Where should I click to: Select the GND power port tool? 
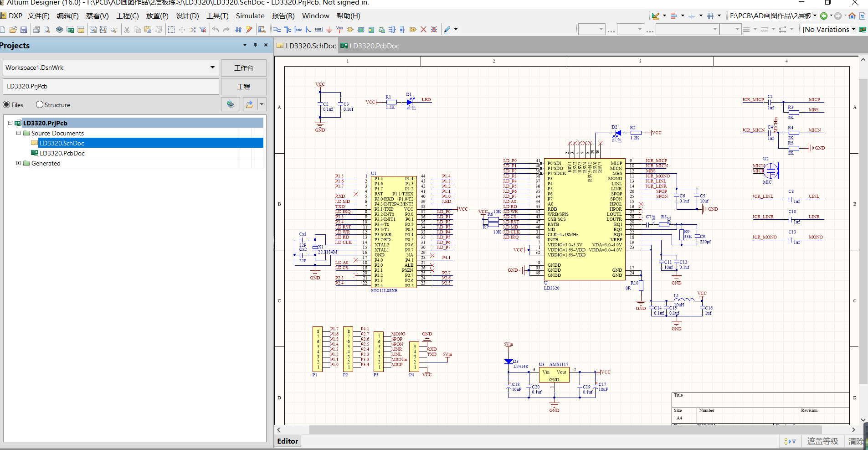point(329,30)
